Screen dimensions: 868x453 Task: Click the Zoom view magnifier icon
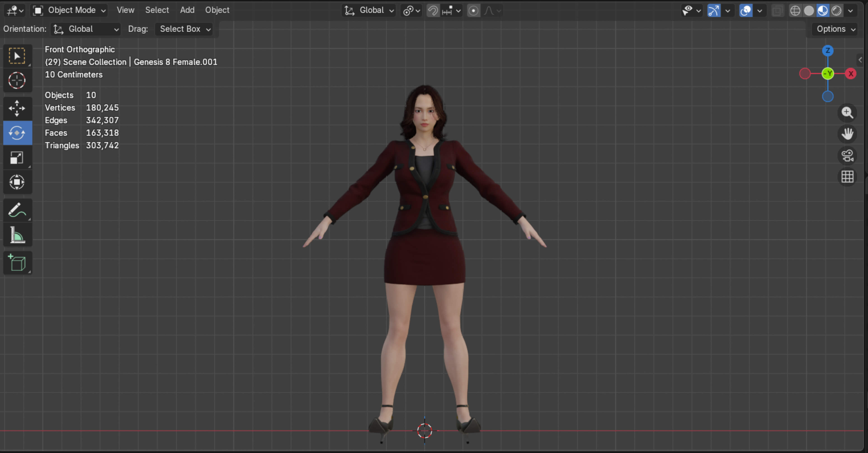point(847,113)
